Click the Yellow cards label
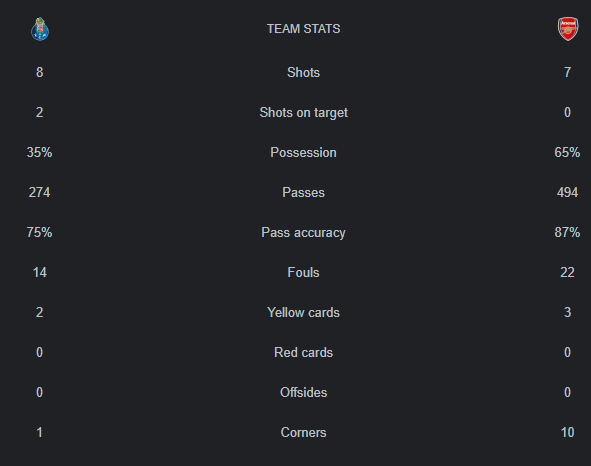This screenshot has height=466, width=591. pos(303,313)
